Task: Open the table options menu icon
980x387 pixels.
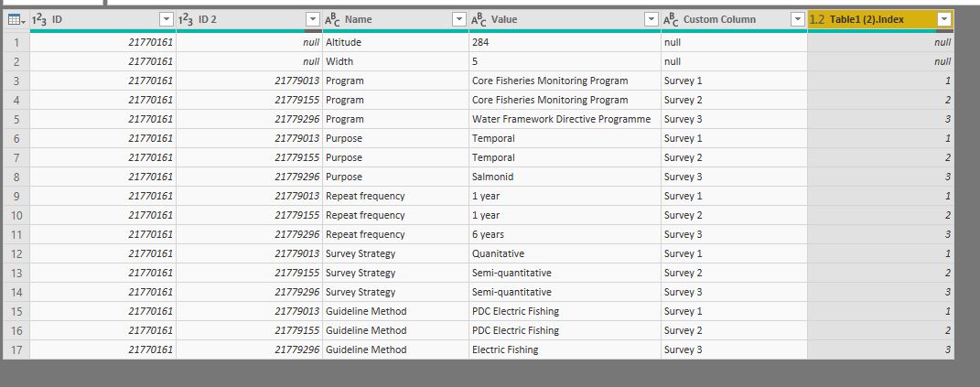Action: pyautogui.click(x=16, y=20)
